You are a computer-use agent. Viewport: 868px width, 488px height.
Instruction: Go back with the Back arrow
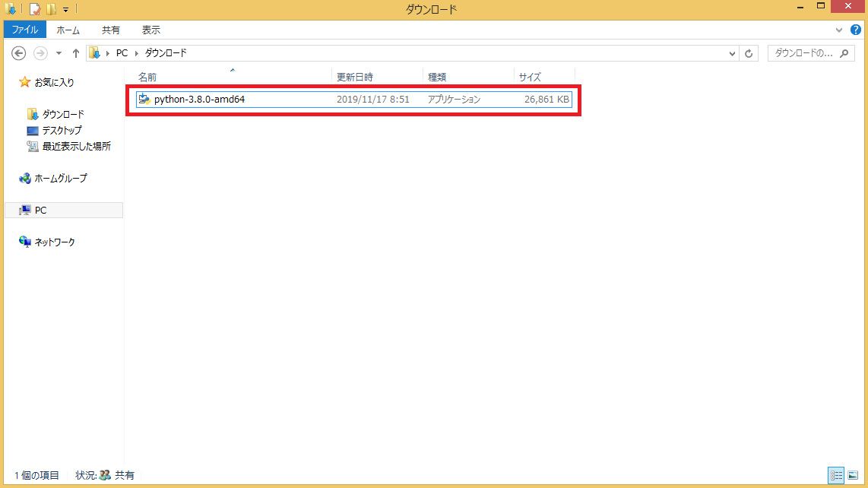(19, 53)
